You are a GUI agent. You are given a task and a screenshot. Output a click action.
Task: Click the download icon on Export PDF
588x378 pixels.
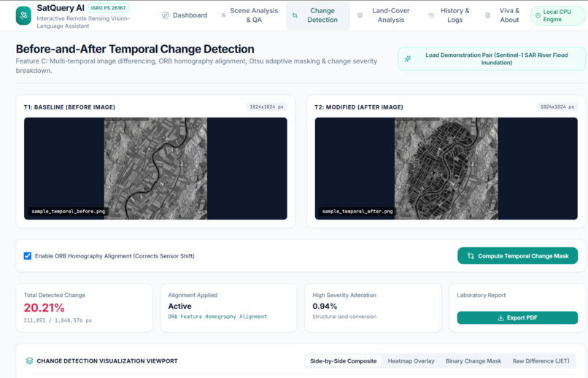point(500,317)
